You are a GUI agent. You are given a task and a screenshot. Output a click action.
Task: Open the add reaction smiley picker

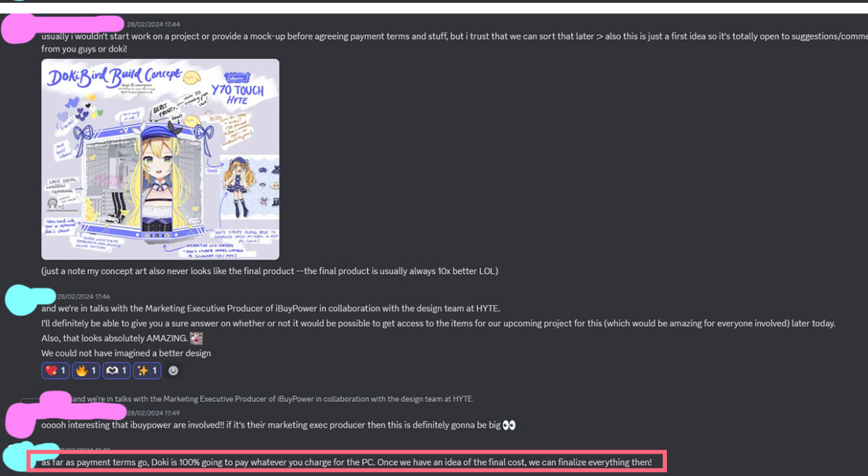pyautogui.click(x=173, y=370)
